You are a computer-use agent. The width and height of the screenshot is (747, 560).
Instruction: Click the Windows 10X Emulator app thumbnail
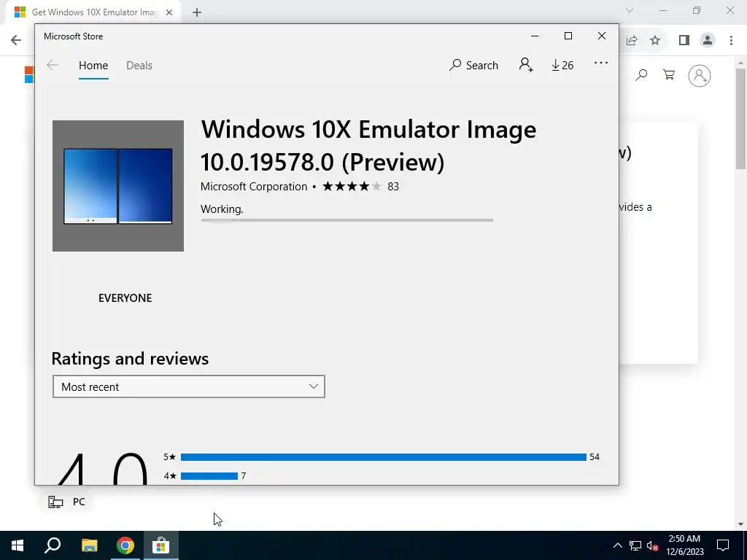[x=118, y=186]
